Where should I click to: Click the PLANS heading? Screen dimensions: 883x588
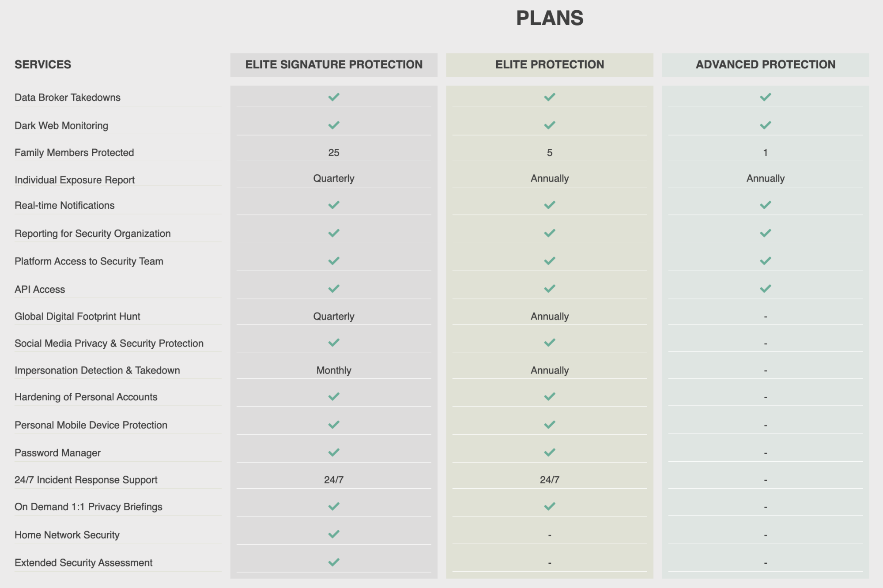[550, 18]
